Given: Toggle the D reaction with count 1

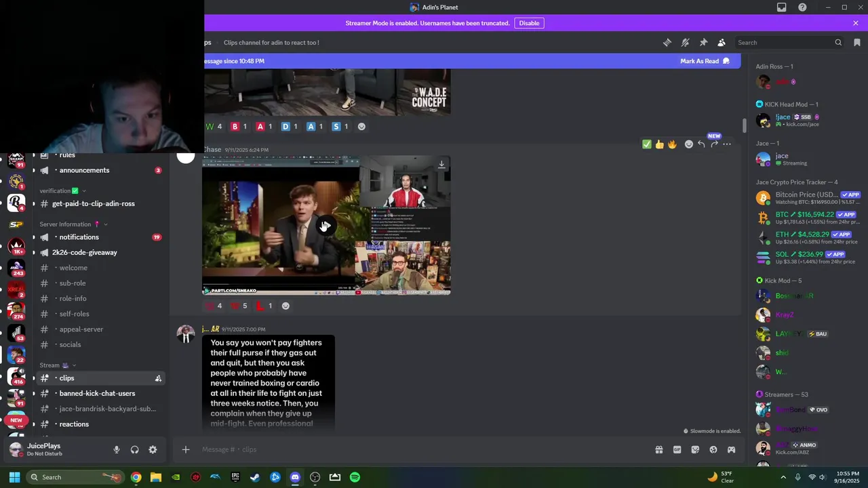Looking at the screenshot, I should 290,127.
